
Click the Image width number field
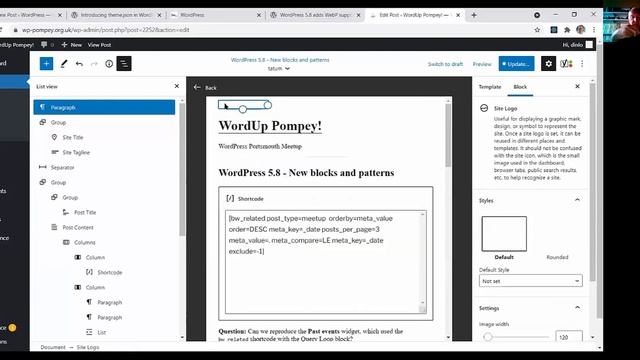point(568,337)
